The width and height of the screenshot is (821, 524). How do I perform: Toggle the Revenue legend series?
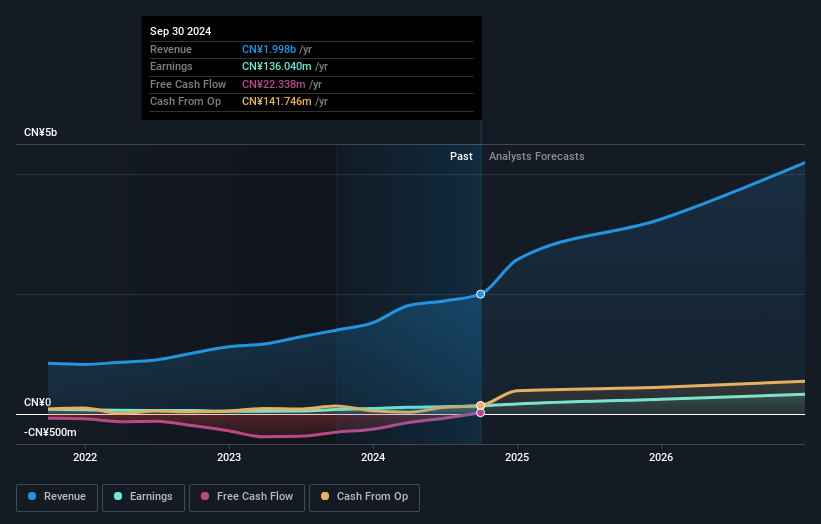pos(57,497)
